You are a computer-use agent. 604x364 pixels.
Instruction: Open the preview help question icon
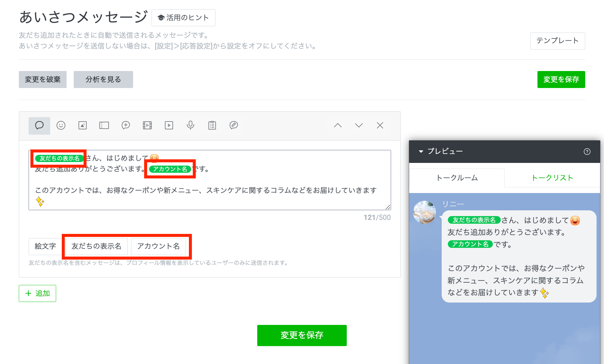click(x=587, y=152)
